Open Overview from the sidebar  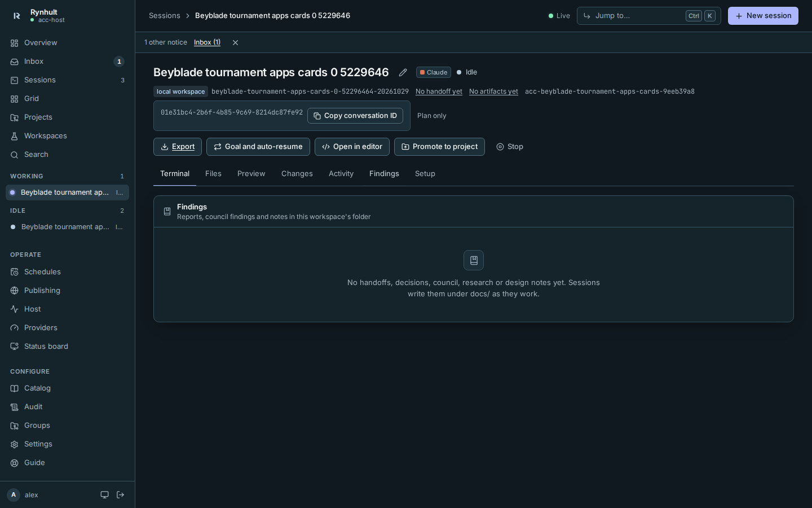(67, 43)
